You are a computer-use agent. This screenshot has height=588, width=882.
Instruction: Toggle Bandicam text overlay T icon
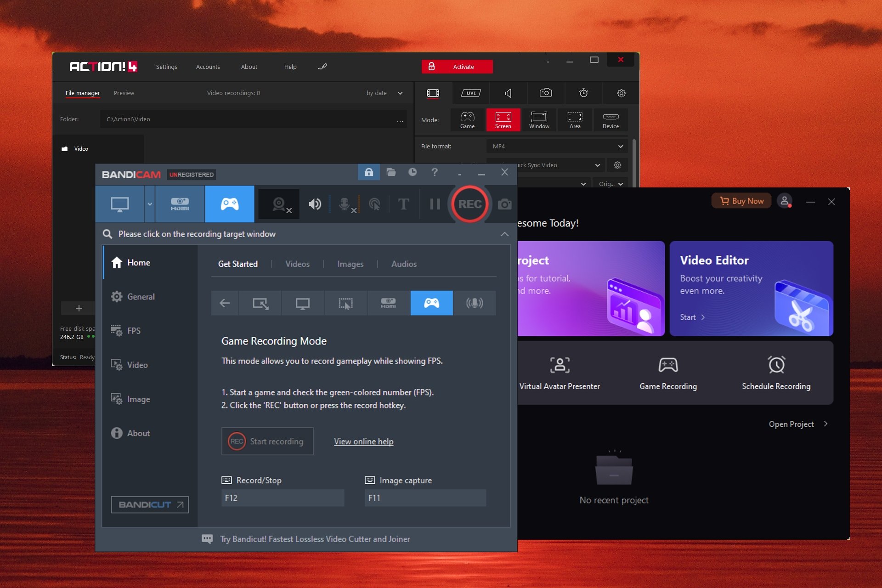click(403, 204)
